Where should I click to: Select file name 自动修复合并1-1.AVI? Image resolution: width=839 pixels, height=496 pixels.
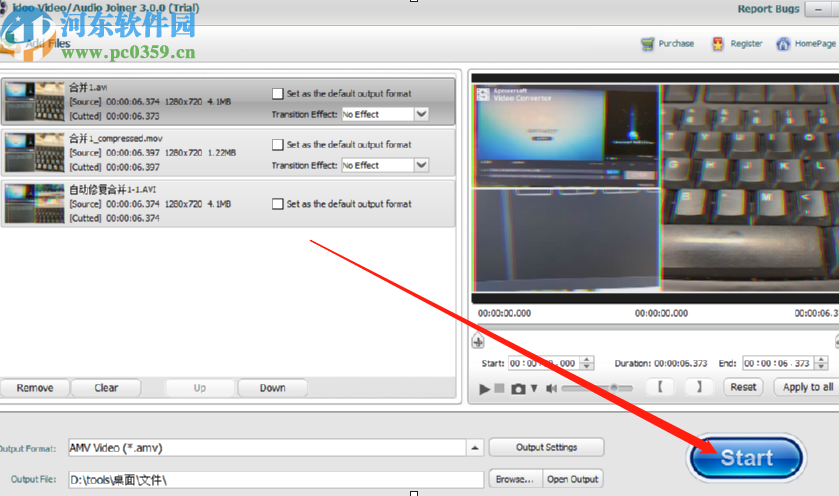113,189
